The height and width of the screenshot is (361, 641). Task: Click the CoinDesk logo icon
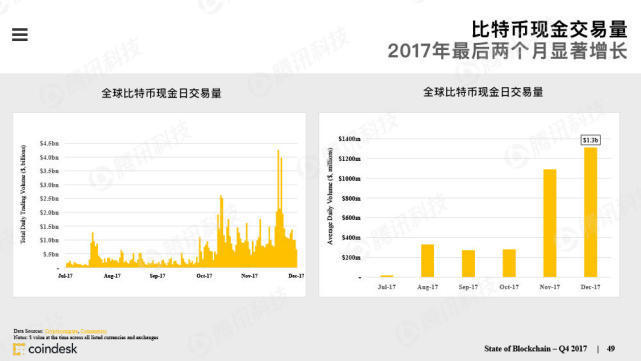coord(19,349)
